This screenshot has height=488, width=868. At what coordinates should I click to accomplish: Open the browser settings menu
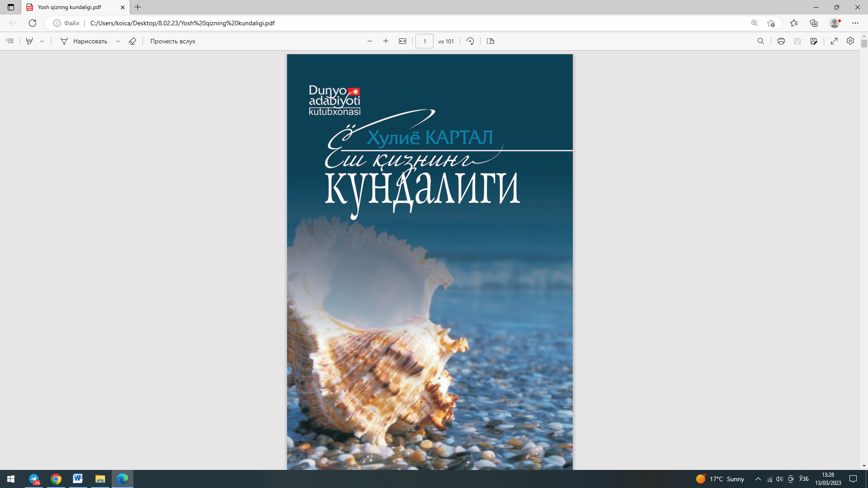pyautogui.click(x=856, y=23)
